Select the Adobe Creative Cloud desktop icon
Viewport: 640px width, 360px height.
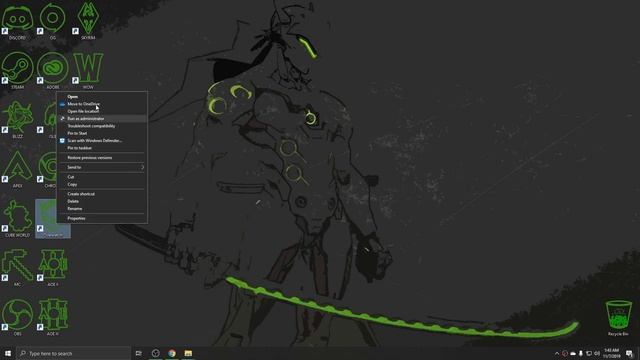coord(53,71)
